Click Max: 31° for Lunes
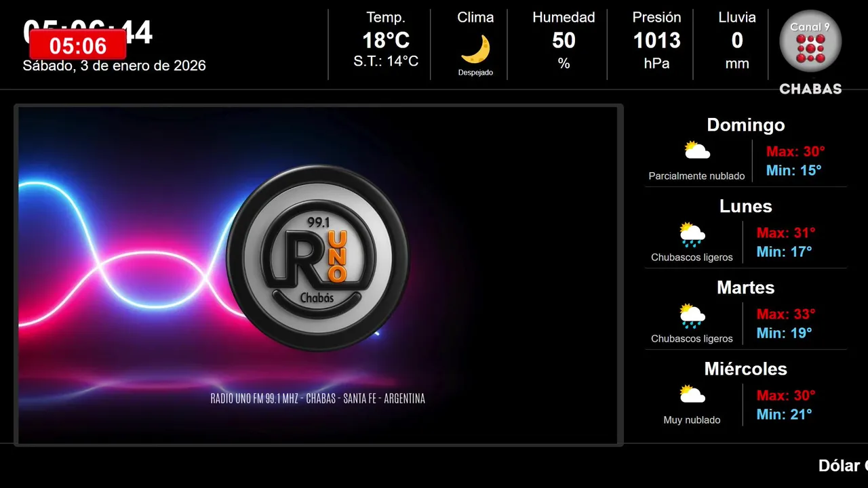 (x=786, y=233)
